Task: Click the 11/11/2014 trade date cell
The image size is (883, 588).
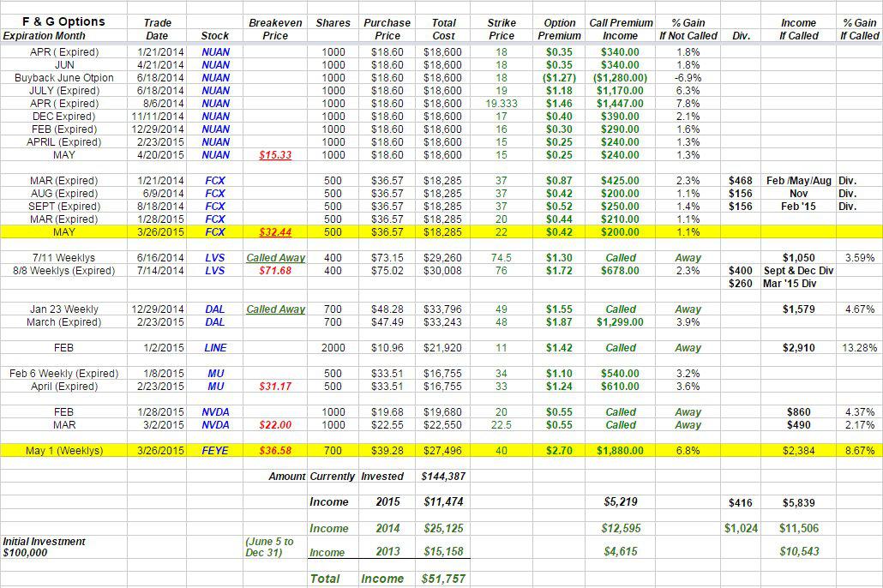Action: click(x=157, y=117)
